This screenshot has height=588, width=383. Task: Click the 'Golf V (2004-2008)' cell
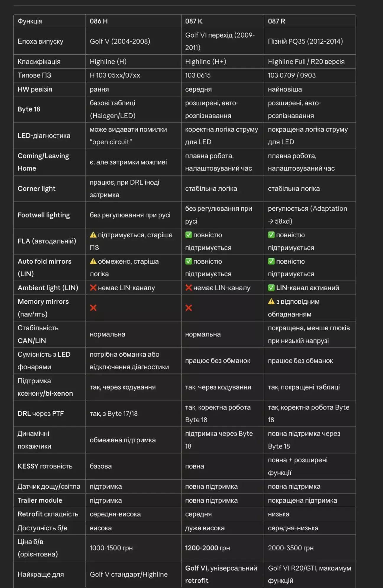click(120, 41)
